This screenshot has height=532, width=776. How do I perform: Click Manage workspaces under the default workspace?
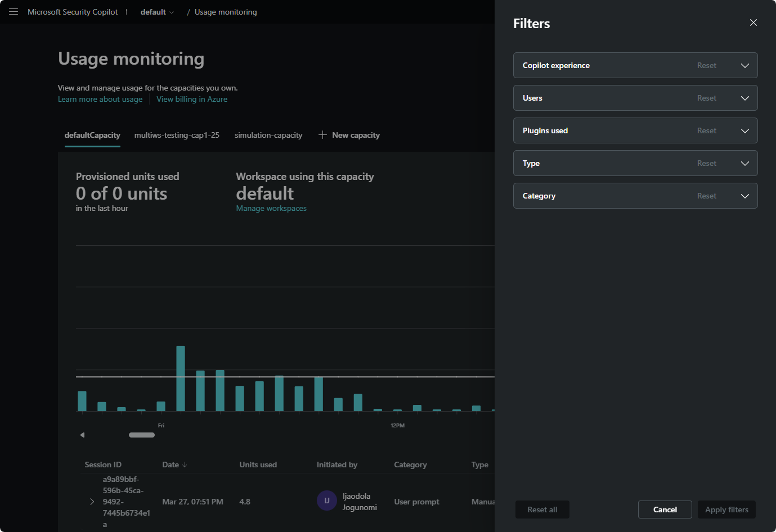pyautogui.click(x=271, y=208)
